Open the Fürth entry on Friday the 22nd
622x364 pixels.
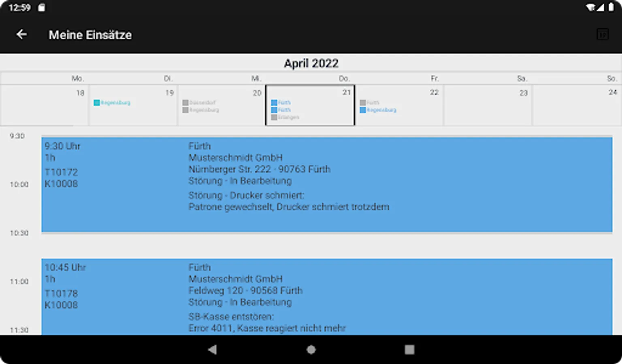pos(370,103)
